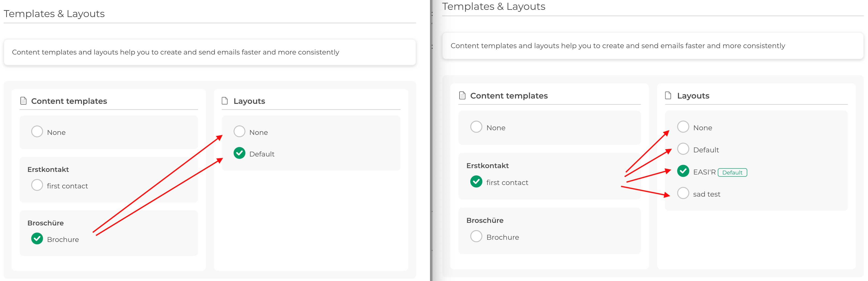The image size is (868, 281).
Task: Click the Erstkontakt group heading in right panel
Action: [x=487, y=166]
